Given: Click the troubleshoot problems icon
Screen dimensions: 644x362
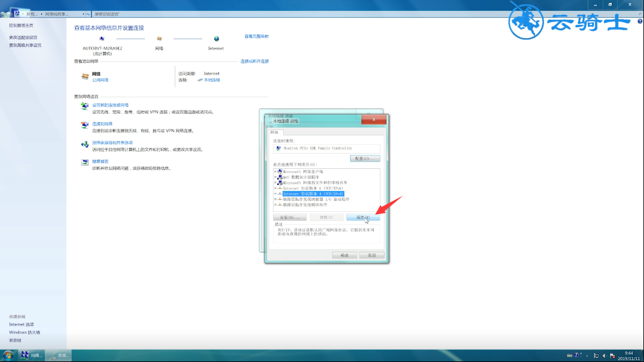Looking at the screenshot, I should tap(85, 162).
